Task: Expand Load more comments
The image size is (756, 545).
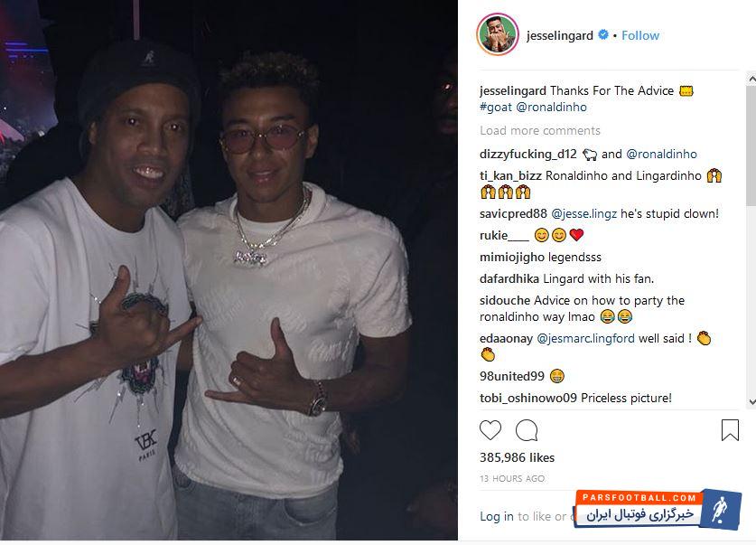Action: click(540, 130)
